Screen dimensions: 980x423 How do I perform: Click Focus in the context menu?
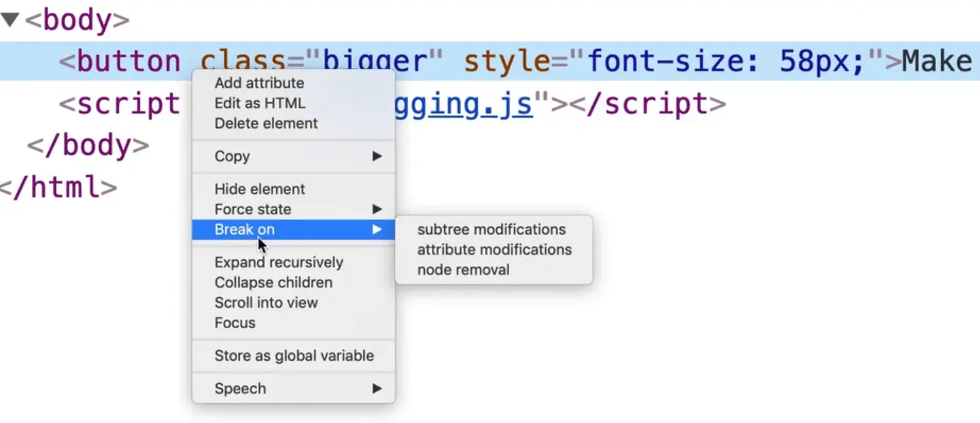[x=235, y=323]
